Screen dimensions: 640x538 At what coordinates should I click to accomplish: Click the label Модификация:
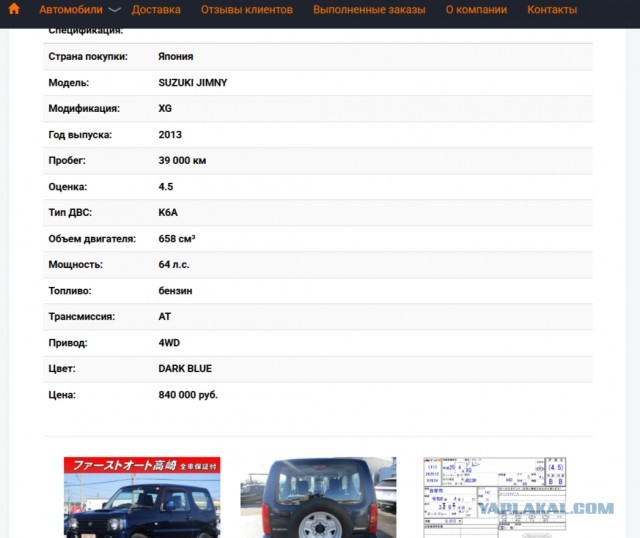[84, 109]
